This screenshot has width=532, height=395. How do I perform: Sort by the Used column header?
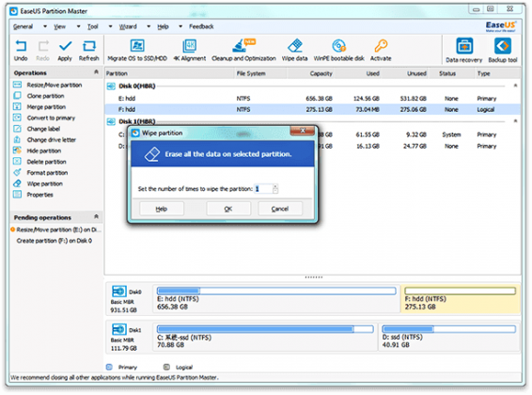358,73
